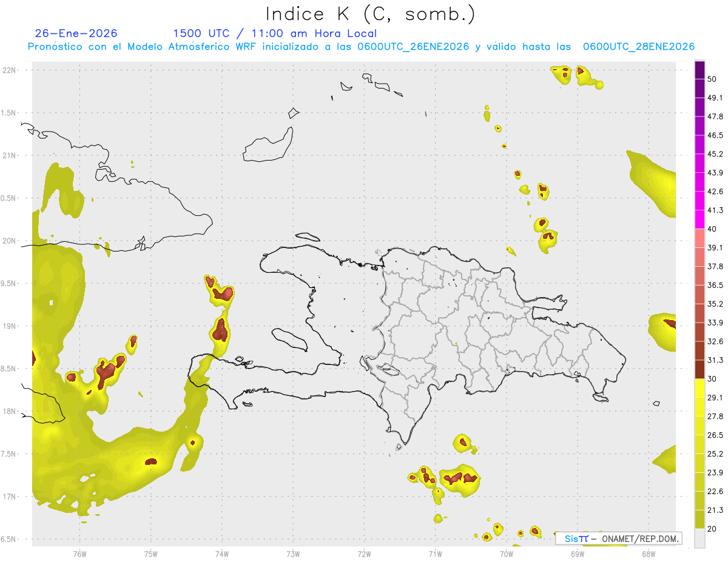Click the '20' colorbar label
The height and width of the screenshot is (562, 728).
click(x=713, y=529)
